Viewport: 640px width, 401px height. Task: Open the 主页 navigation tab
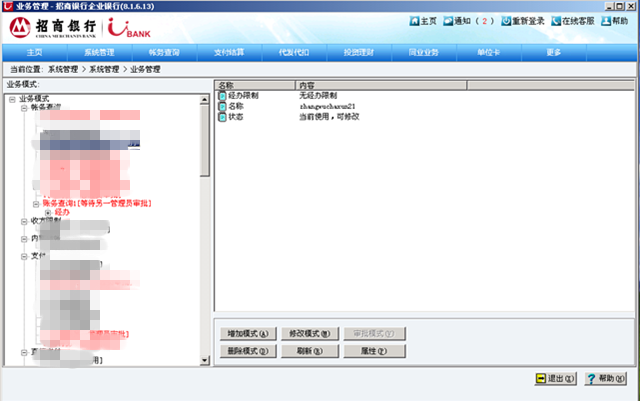(35, 53)
